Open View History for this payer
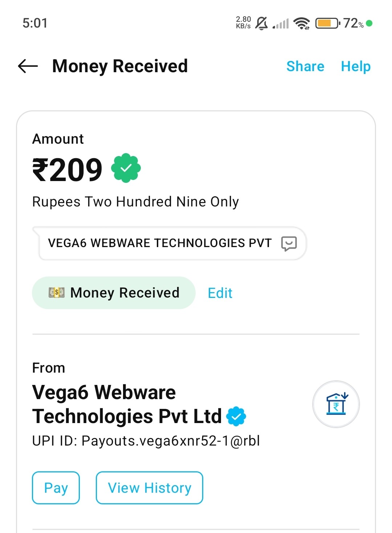 [x=150, y=488]
